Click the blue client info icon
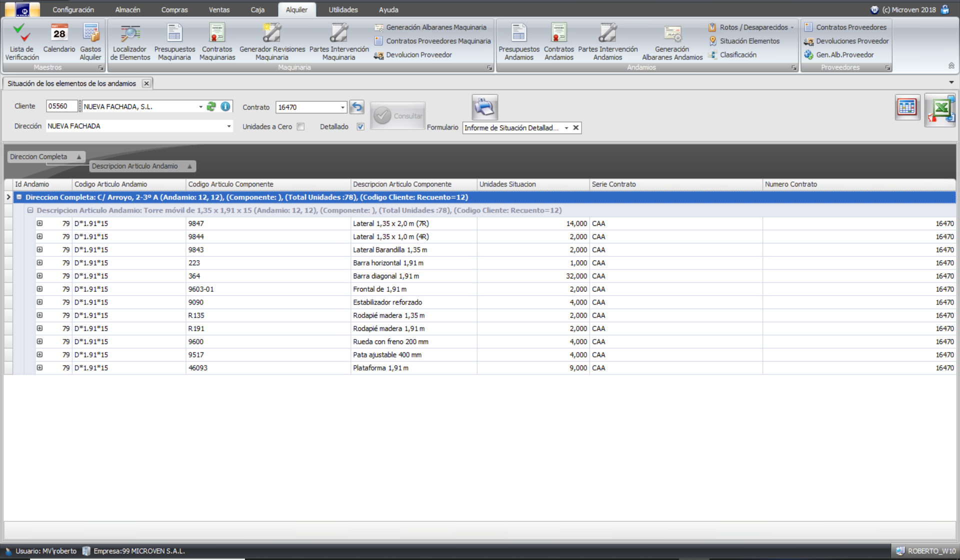Viewport: 960px width, 560px height. (225, 106)
